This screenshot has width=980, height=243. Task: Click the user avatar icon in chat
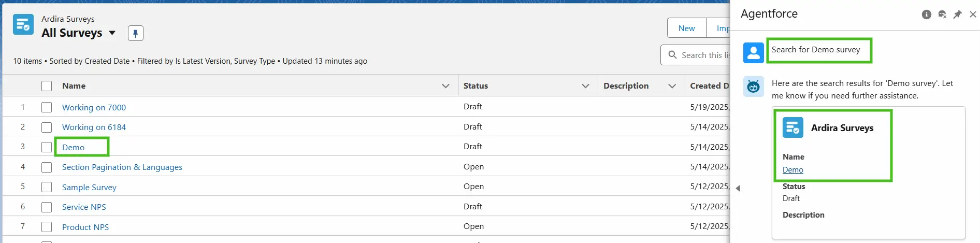pos(753,53)
